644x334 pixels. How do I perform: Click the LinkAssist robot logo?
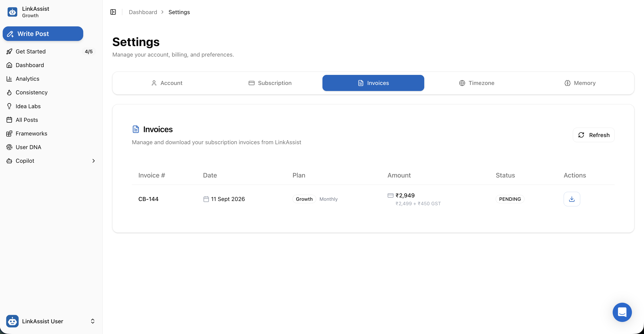(x=12, y=12)
